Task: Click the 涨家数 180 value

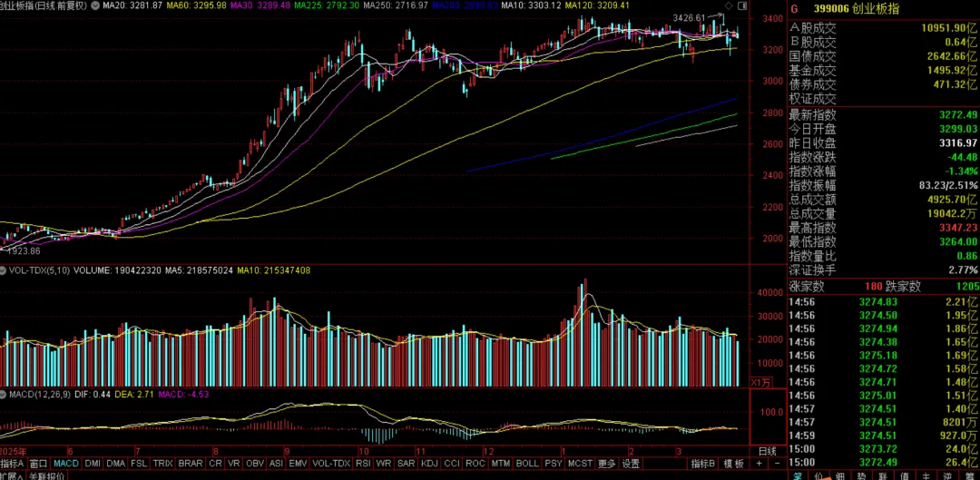Action: 873,286
